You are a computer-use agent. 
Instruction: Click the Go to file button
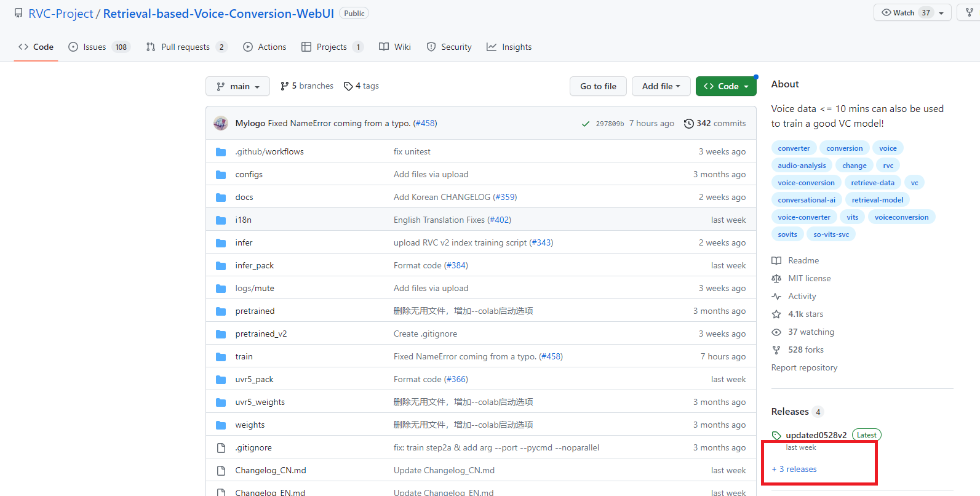coord(598,86)
